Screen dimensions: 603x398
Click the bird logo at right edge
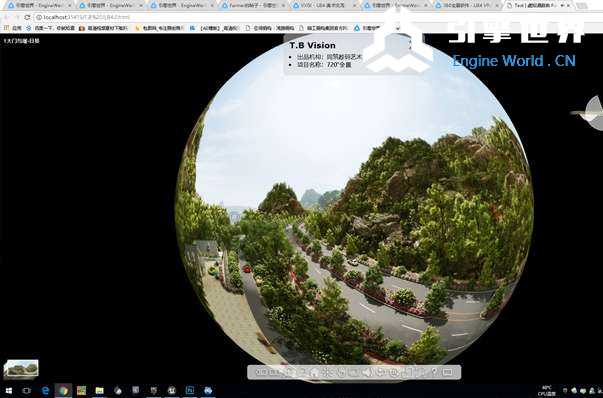coord(588,113)
